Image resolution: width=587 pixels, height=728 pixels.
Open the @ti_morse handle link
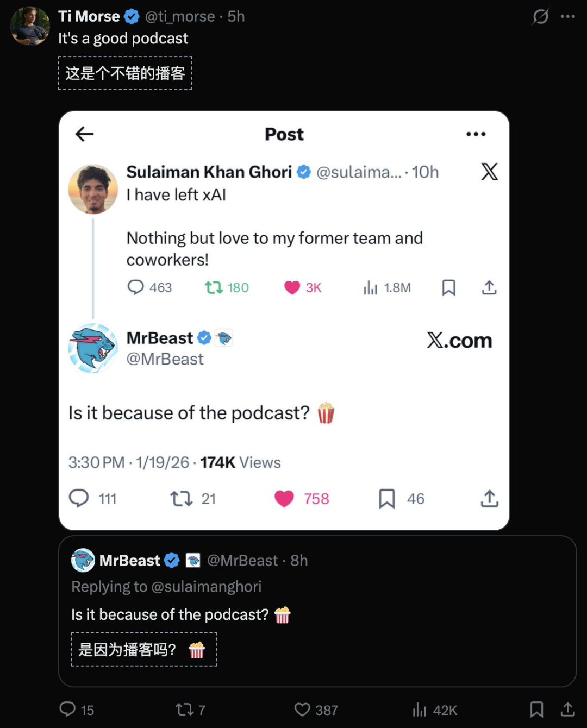click(180, 17)
